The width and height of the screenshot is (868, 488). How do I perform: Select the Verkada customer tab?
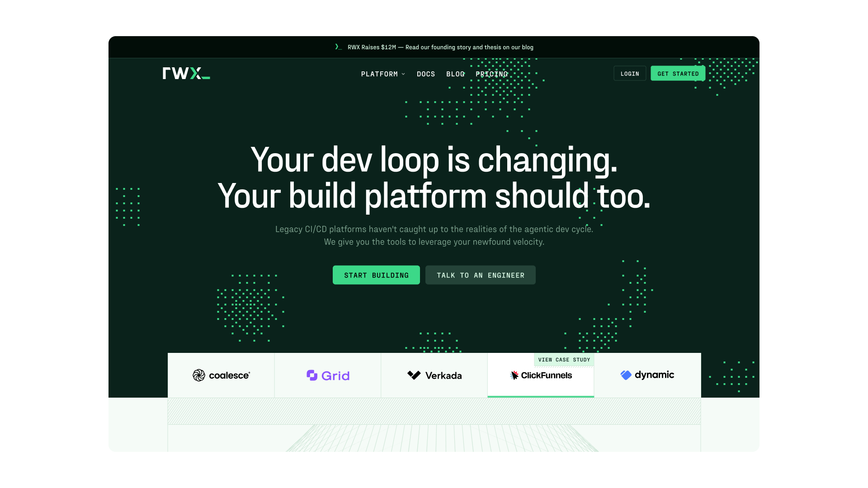[434, 375]
